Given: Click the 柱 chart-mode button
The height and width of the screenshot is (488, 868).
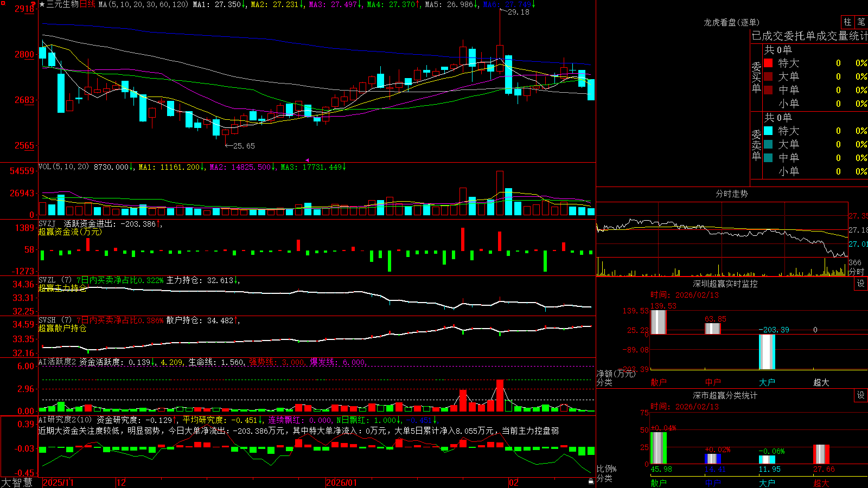Looking at the screenshot, I should click(847, 22).
